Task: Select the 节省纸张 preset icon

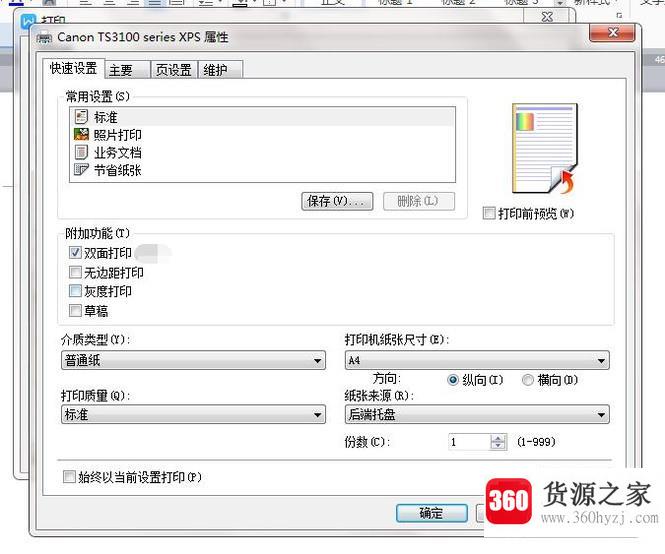Action: tap(81, 170)
